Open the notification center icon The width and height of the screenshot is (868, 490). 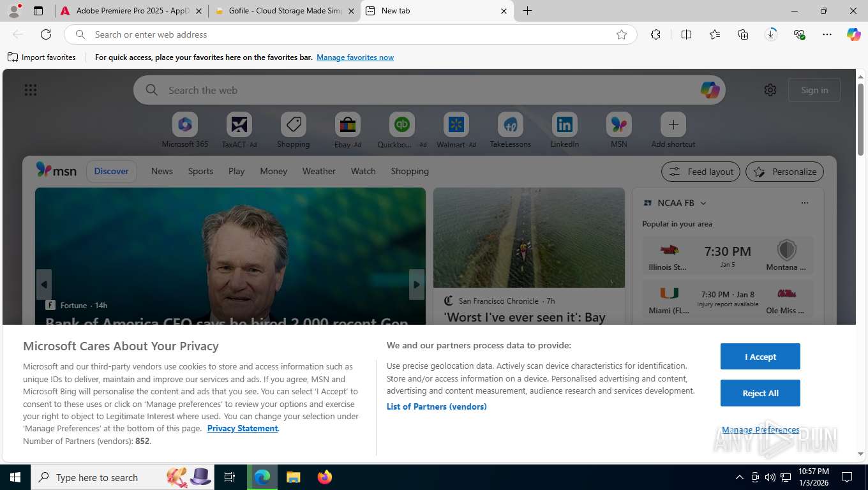click(x=847, y=477)
